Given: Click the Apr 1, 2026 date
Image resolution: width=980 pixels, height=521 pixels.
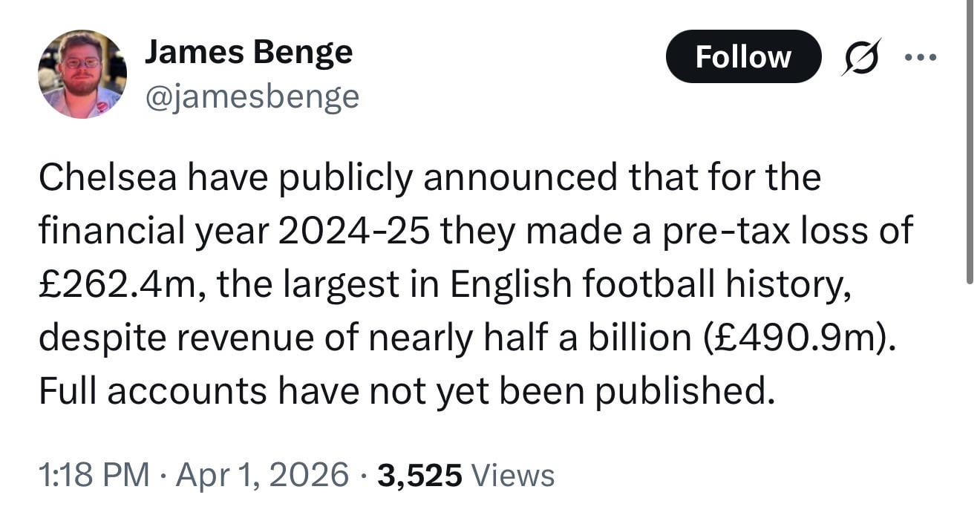Looking at the screenshot, I should point(262,475).
